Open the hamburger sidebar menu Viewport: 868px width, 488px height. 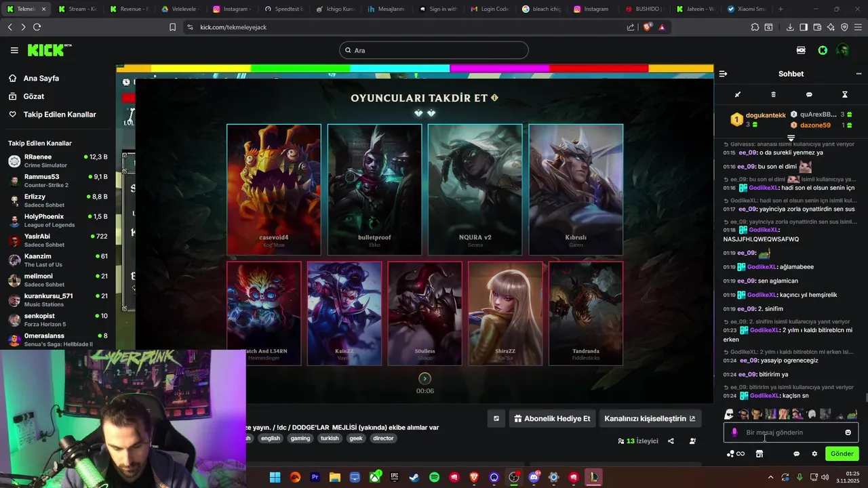click(14, 50)
